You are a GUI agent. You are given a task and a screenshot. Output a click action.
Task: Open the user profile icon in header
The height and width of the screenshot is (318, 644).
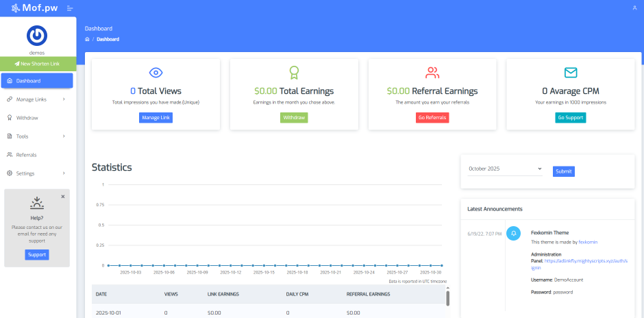pos(634,8)
